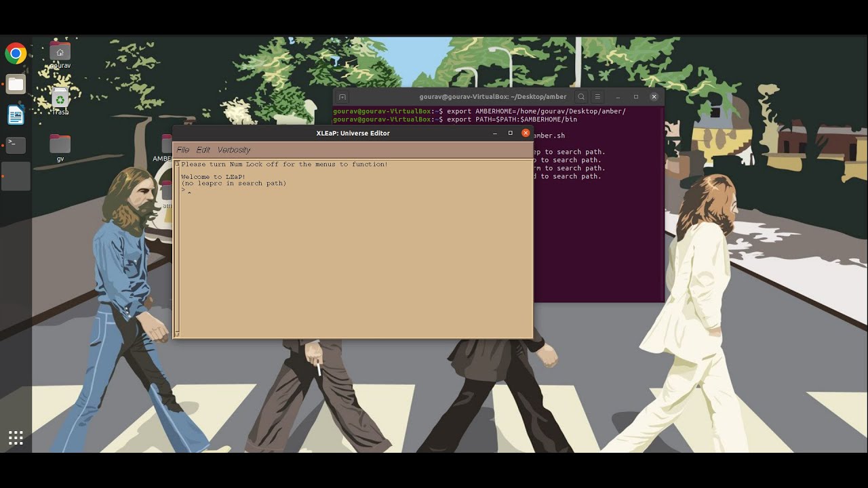Open the Files app from the dock

coord(16,85)
